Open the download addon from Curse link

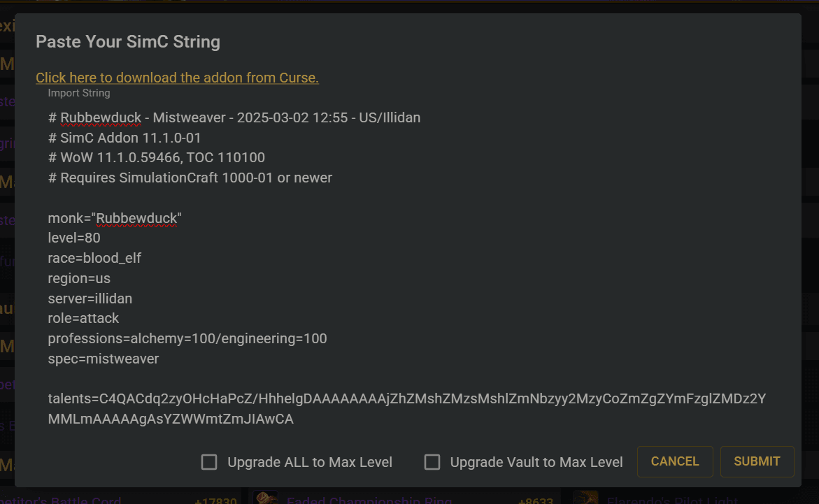point(177,78)
